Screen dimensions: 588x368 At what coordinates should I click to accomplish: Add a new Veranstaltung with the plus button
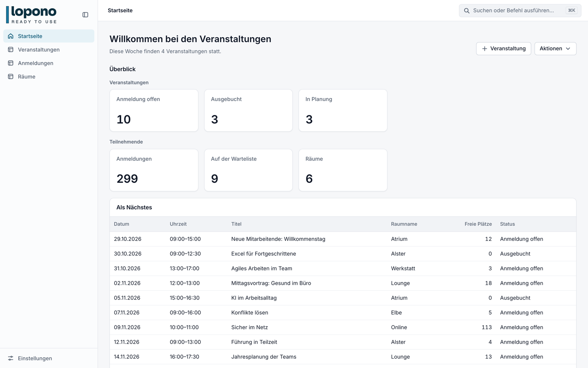click(503, 49)
